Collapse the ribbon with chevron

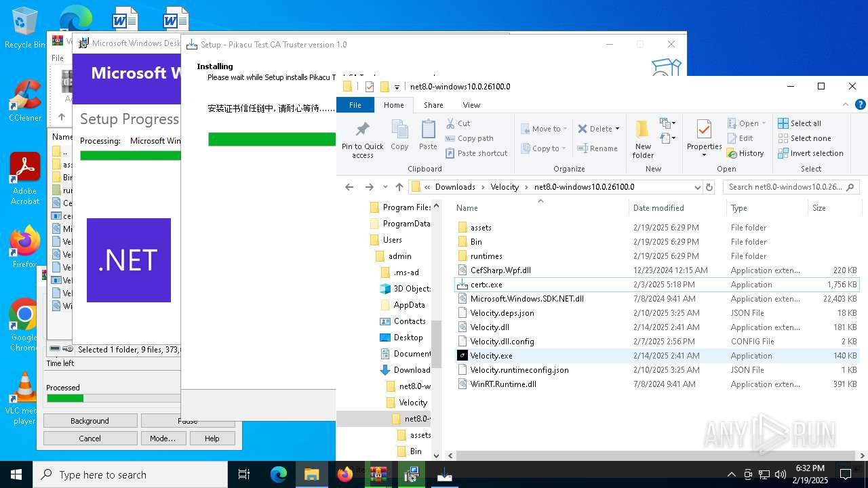click(846, 105)
